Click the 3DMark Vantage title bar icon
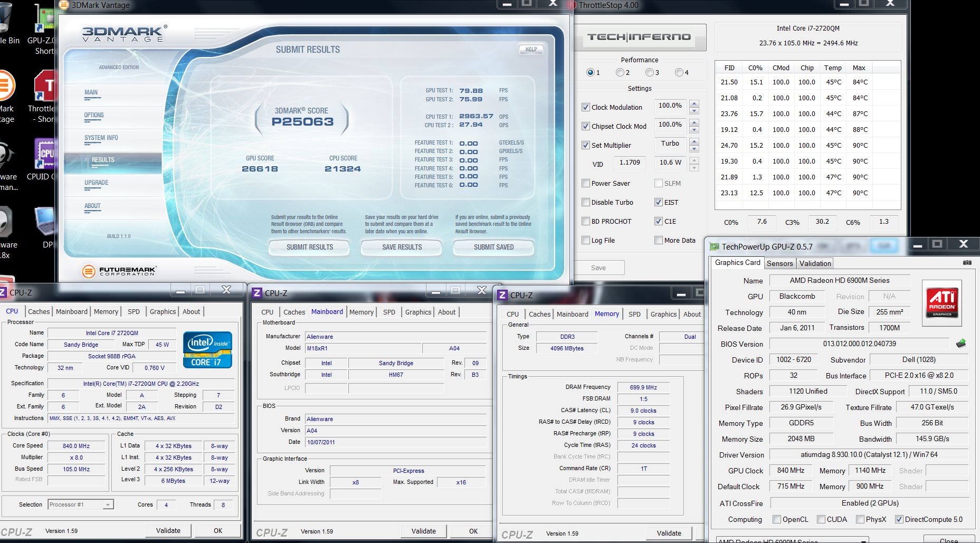 click(x=63, y=5)
